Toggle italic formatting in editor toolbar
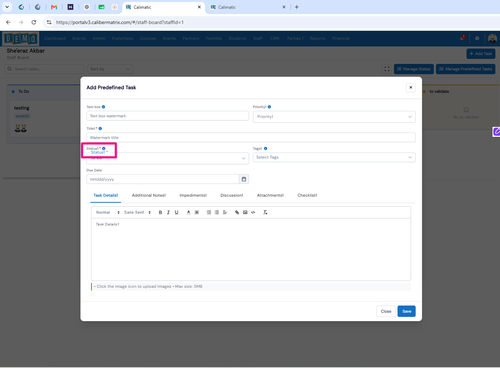The image size is (500, 368). (x=168, y=212)
